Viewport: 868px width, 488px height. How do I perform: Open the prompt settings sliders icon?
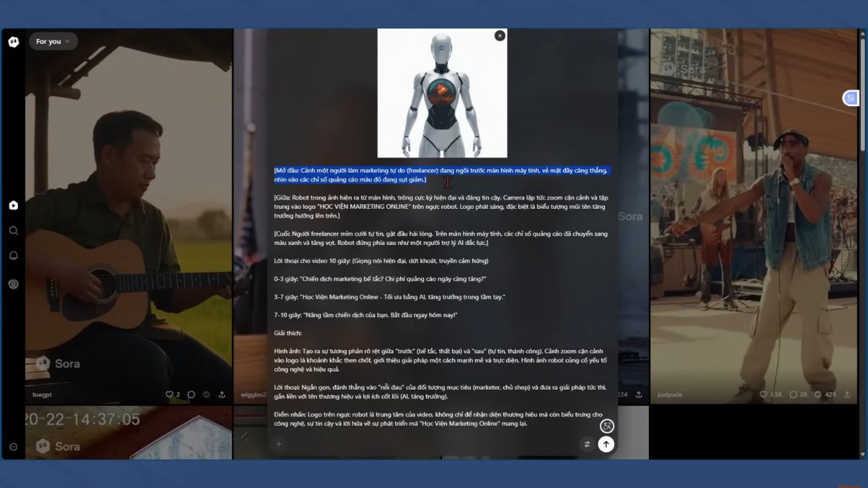coord(587,445)
